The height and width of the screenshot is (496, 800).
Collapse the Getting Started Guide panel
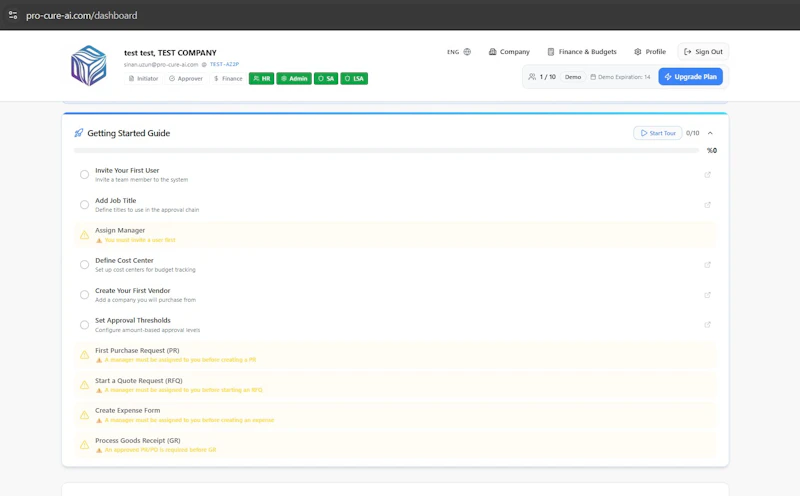point(710,133)
